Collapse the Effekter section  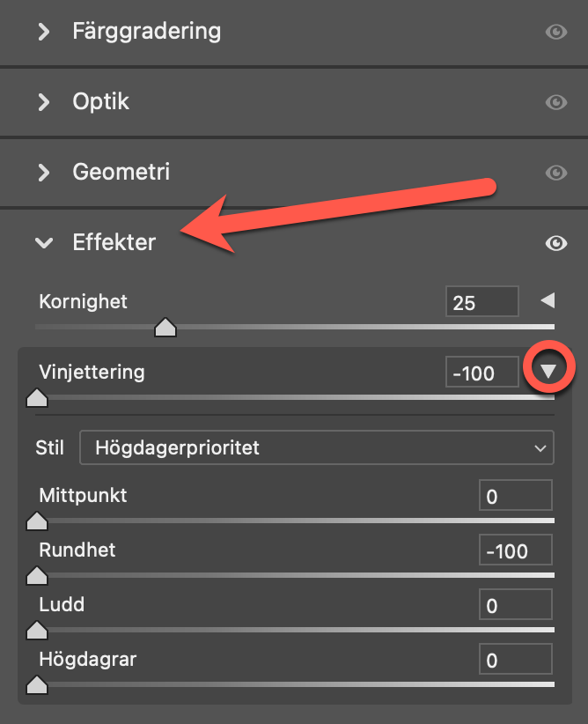44,243
